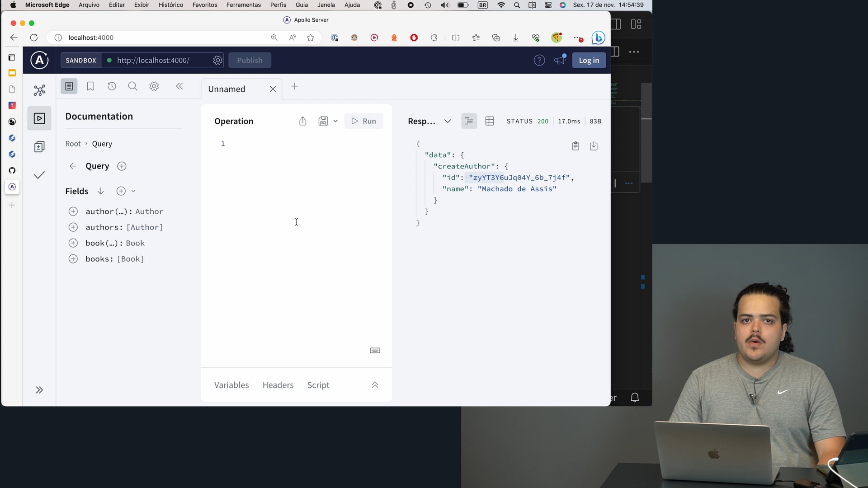
Task: Open the Favoritos menu in menu bar
Action: 205,5
